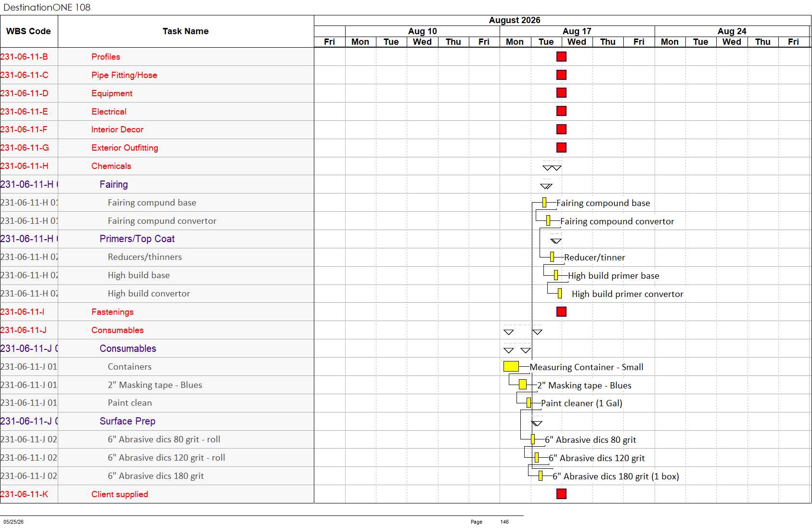Click the Primers/Top Coat summary triangle
Viewport: 812px width, 528px height.
[x=556, y=241]
